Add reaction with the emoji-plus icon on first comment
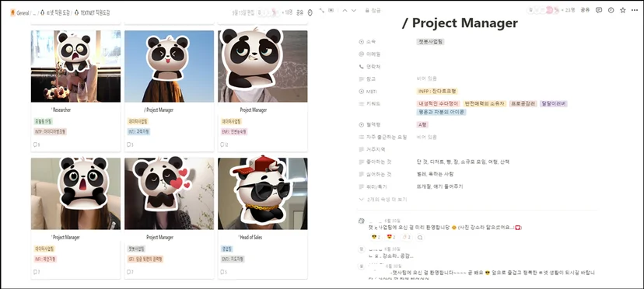The width and height of the screenshot is (644, 289). [420, 237]
